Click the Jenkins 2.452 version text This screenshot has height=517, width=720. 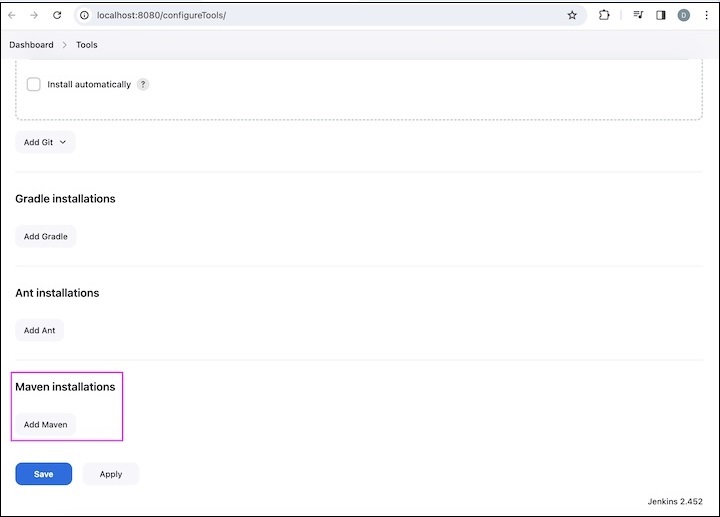[675, 501]
